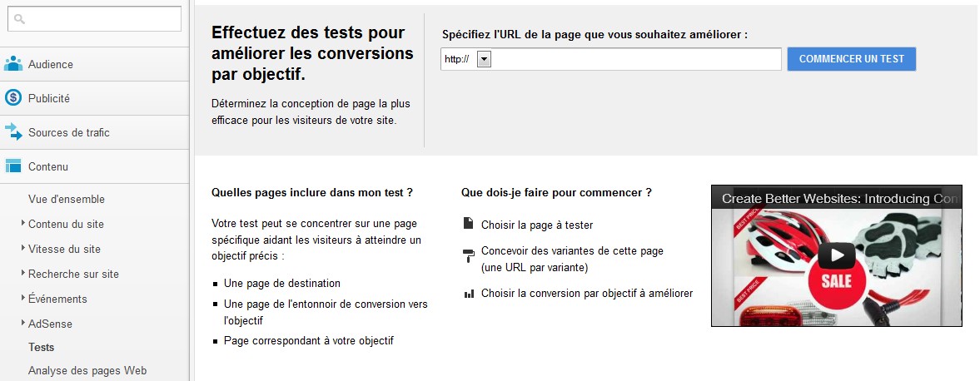This screenshot has height=381, width=980.
Task: Click the Sources de trafic arrows icon
Action: [x=13, y=131]
